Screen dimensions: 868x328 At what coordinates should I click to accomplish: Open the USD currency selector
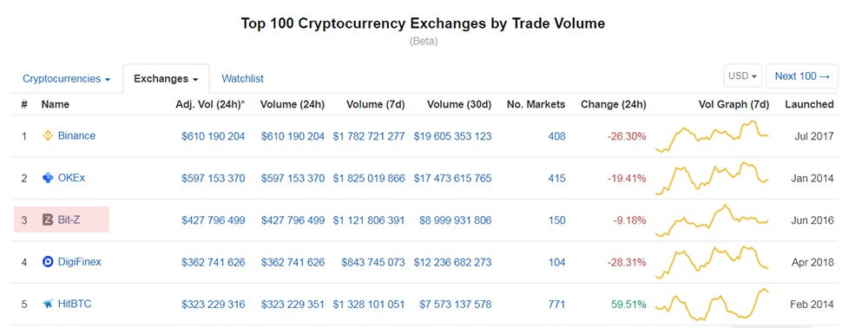click(x=742, y=76)
